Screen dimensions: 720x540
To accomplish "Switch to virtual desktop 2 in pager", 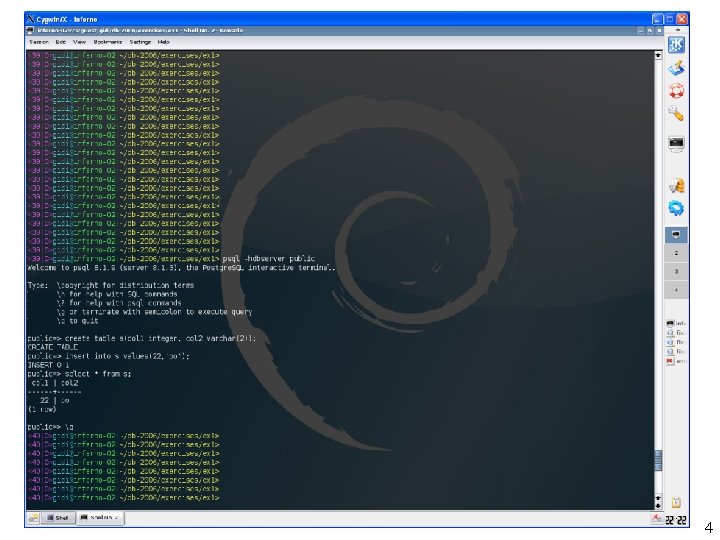I will click(676, 253).
